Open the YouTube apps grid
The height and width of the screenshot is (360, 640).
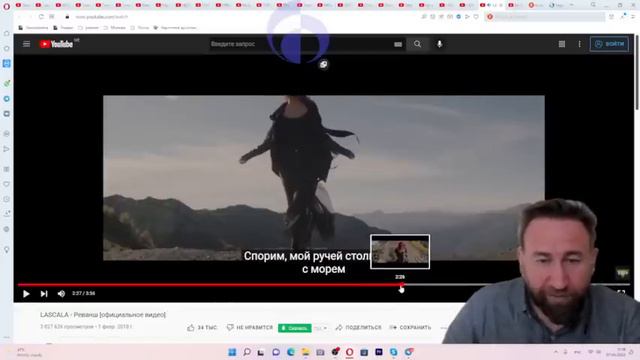pyautogui.click(x=562, y=44)
